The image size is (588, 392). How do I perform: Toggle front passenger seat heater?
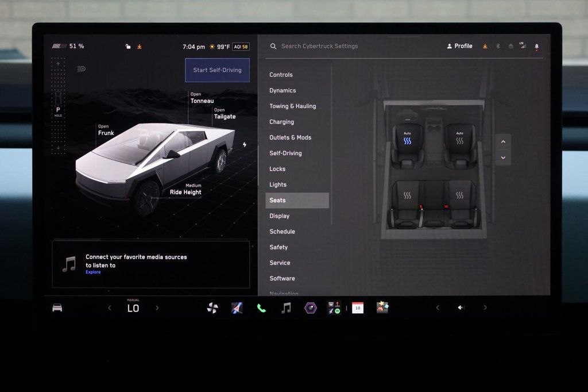point(460,139)
